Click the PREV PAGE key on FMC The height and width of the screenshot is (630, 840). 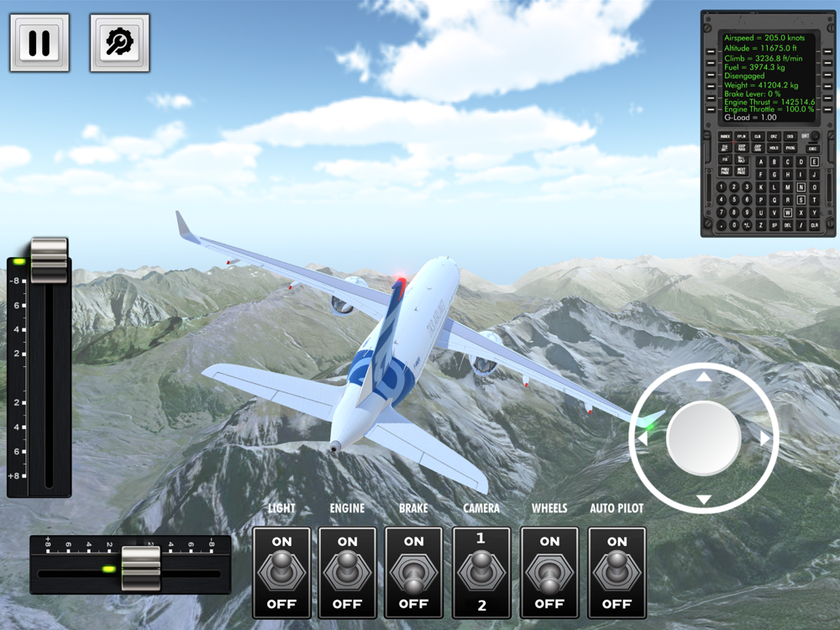[726, 171]
